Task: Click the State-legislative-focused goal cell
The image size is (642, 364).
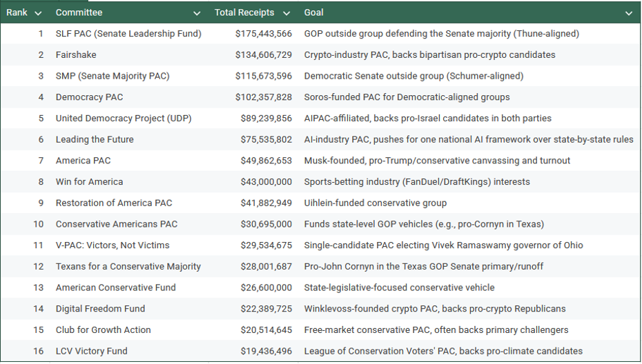Action: pyautogui.click(x=469, y=287)
